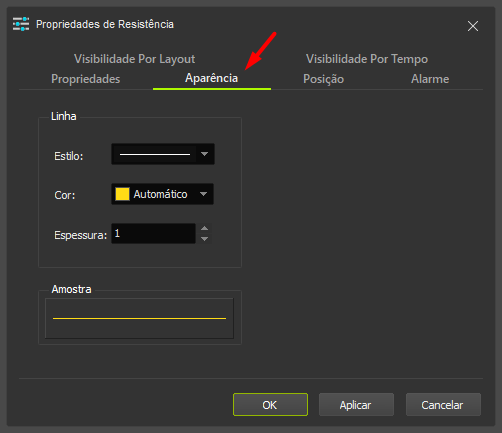Click the Espessura: label
This screenshot has height=433, width=502.
[81, 235]
